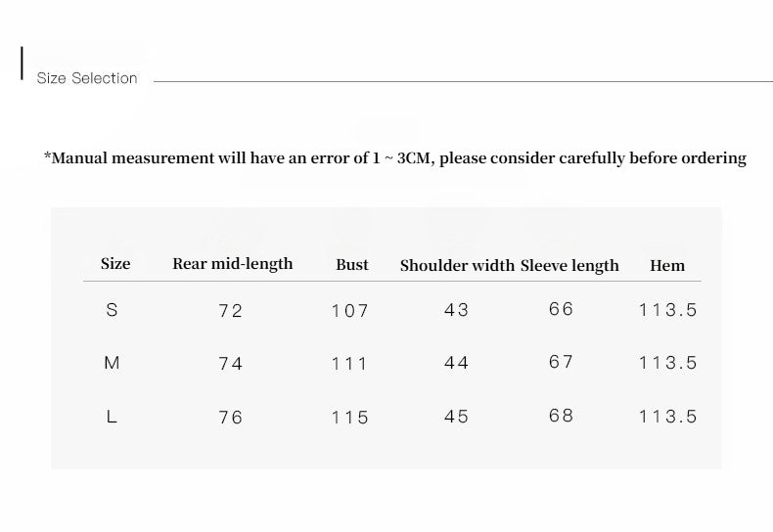Click the bust value 107

click(349, 311)
